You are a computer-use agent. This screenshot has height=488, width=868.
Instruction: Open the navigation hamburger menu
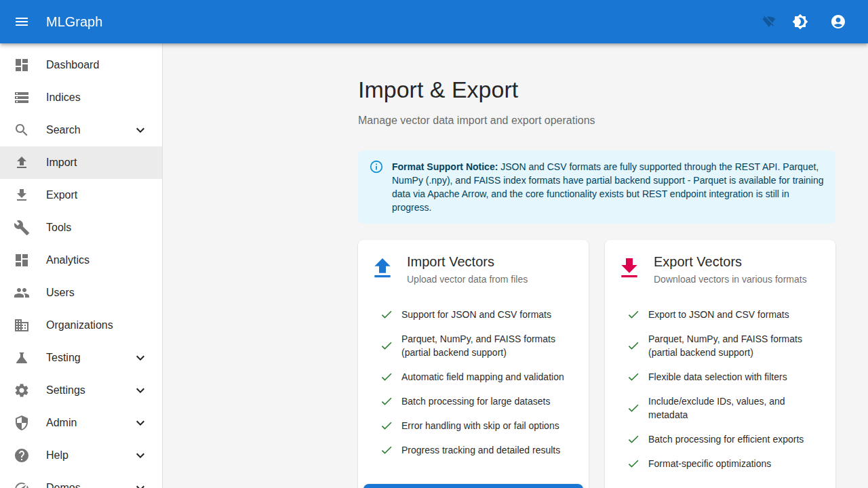(x=22, y=22)
